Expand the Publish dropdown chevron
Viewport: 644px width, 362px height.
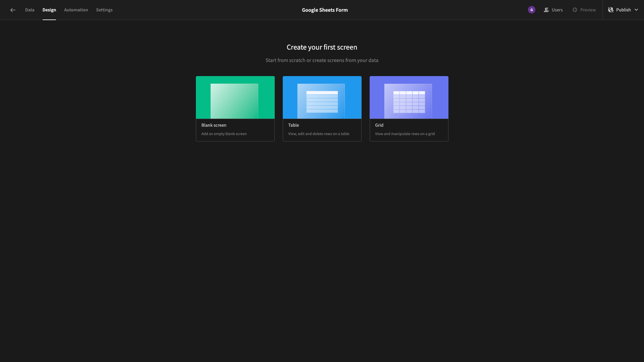click(x=637, y=10)
